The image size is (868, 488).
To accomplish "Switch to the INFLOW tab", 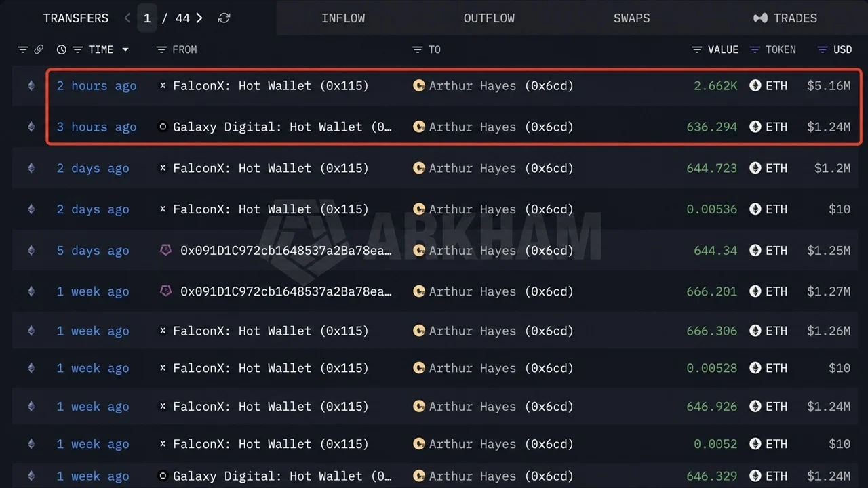I will pos(343,18).
